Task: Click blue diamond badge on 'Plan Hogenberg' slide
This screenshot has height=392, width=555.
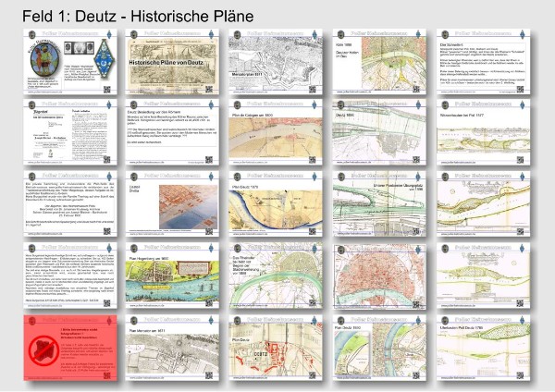Action: coord(211,248)
